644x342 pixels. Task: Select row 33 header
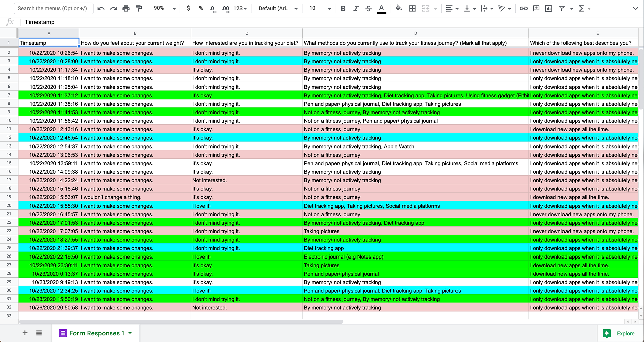point(9,316)
